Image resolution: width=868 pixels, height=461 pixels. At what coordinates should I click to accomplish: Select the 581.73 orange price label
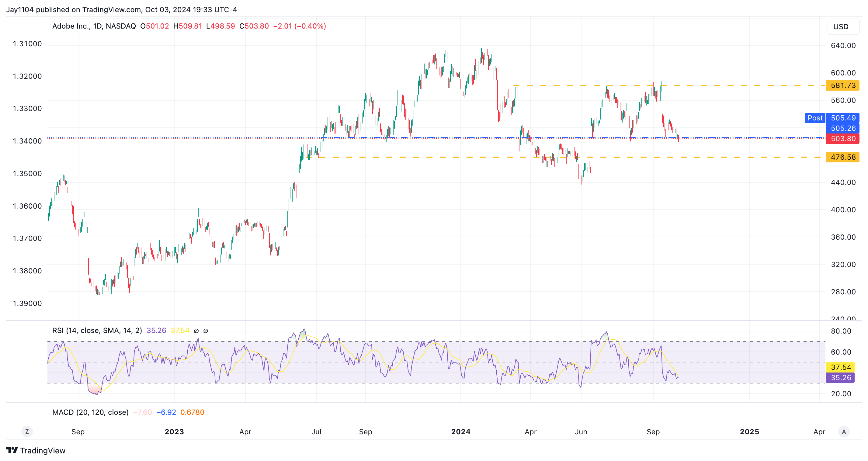coord(842,85)
